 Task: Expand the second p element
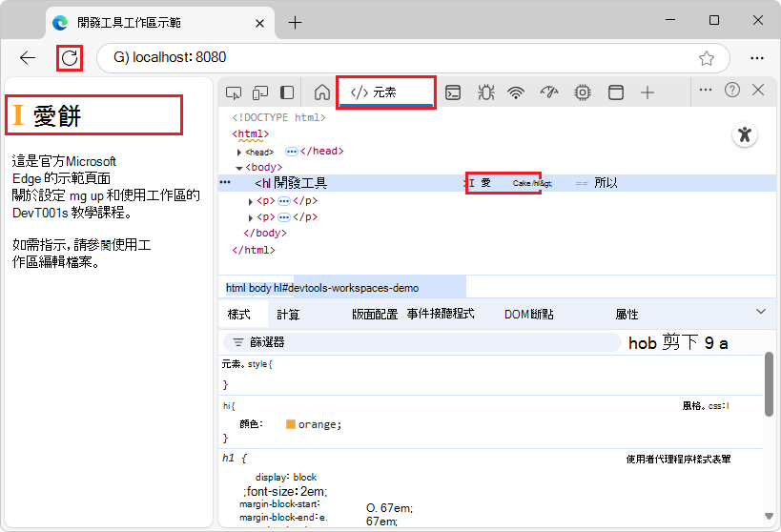(251, 218)
